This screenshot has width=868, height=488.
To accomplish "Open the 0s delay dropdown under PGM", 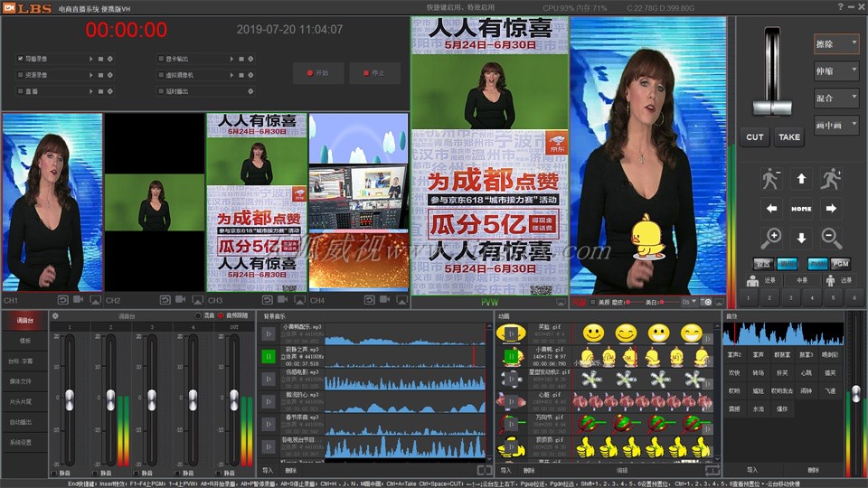I will click(689, 302).
